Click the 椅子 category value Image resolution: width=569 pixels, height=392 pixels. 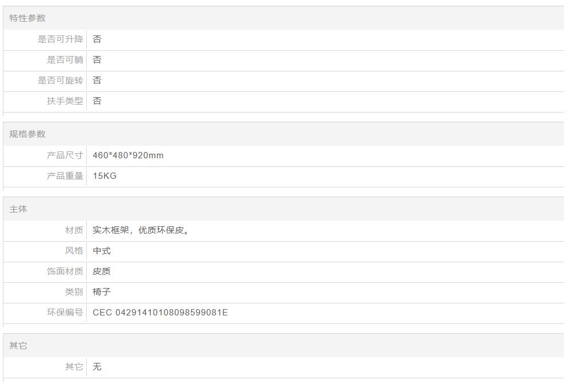point(102,292)
